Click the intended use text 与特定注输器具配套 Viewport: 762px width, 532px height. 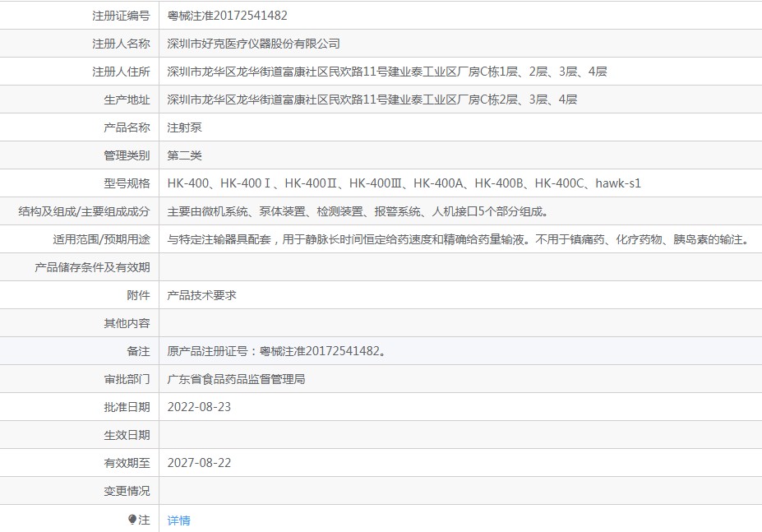[x=459, y=239]
